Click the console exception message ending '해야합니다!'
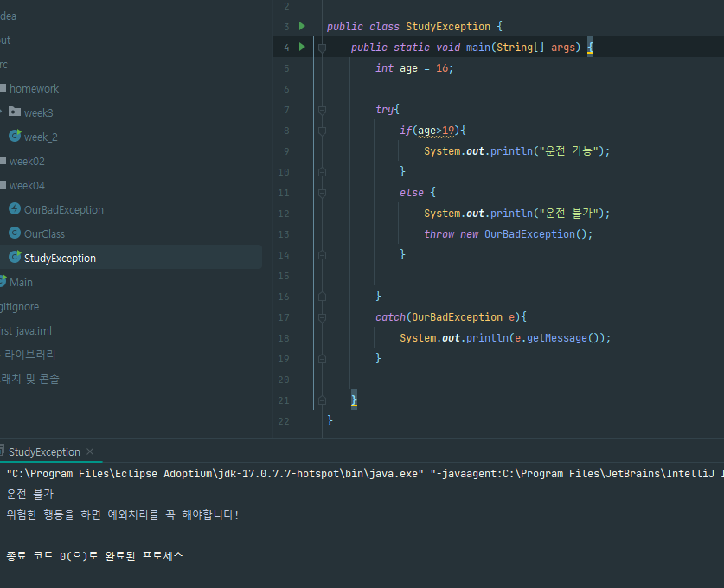 point(123,514)
